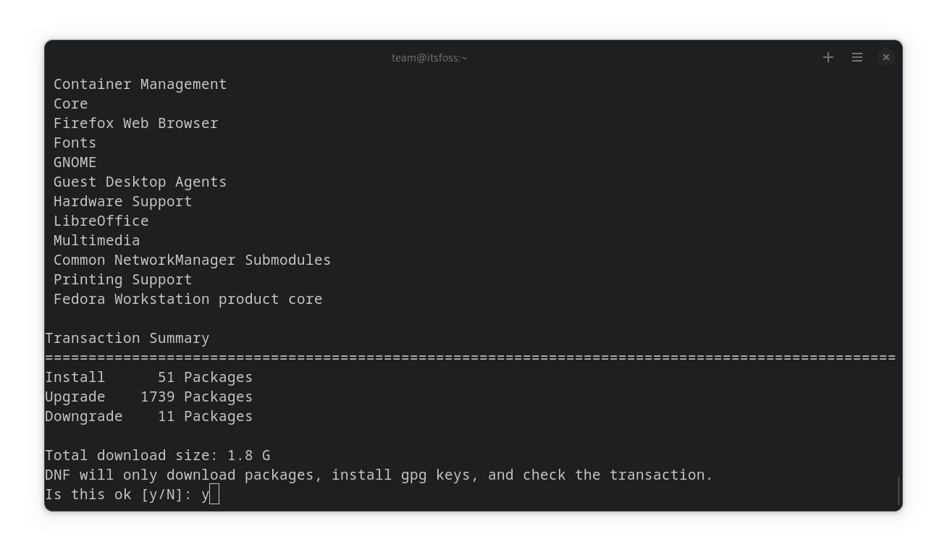
Task: Click the 'Transaction Summary' heading
Action: 127,339
